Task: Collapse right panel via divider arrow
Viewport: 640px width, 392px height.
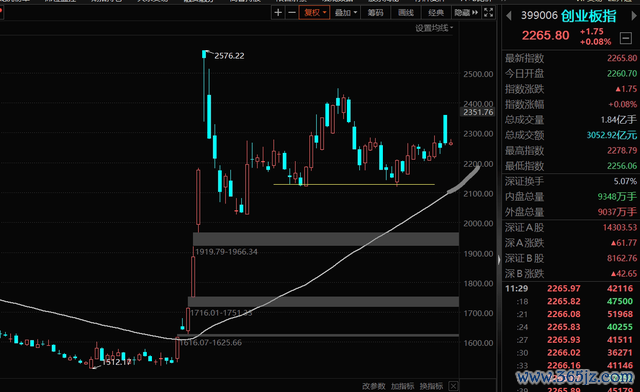Action: coord(499,260)
